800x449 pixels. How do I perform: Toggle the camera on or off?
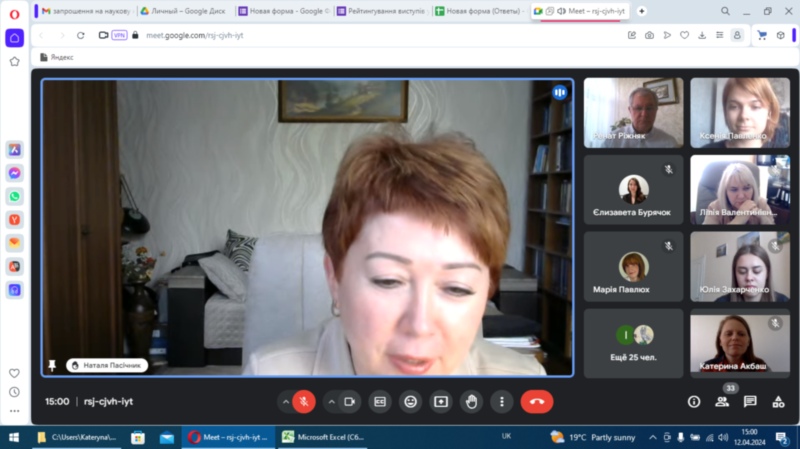tap(350, 401)
